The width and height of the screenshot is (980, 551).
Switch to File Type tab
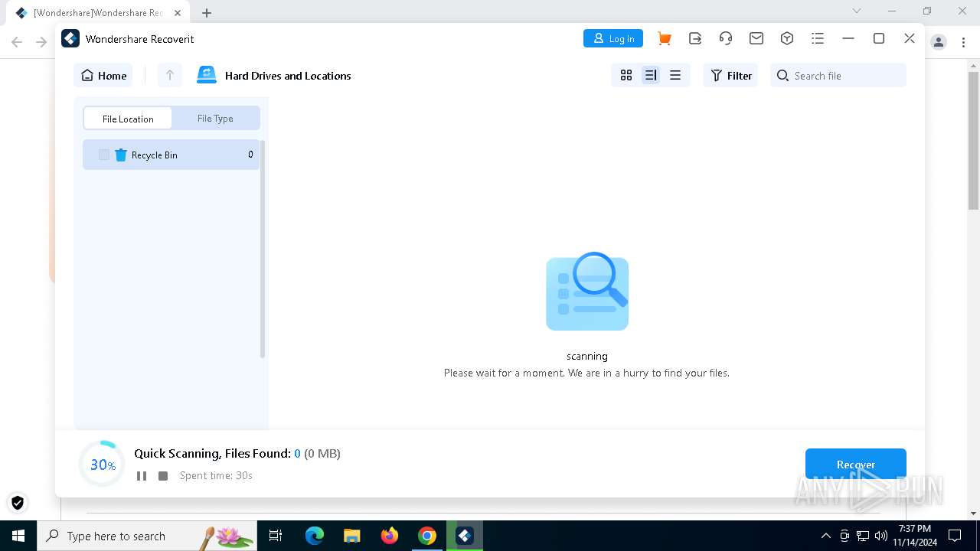(x=215, y=119)
